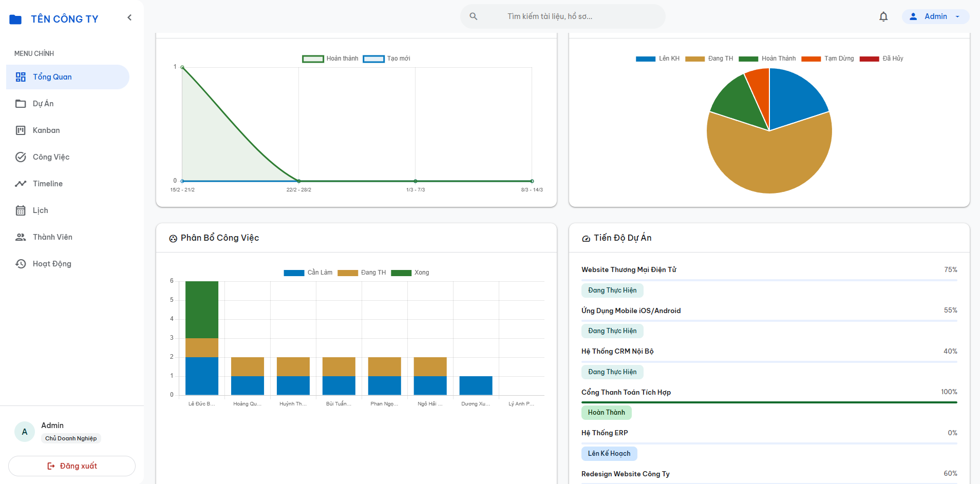Image resolution: width=980 pixels, height=484 pixels.
Task: Toggle Hoàn thành series in line chart legend
Action: click(x=330, y=59)
